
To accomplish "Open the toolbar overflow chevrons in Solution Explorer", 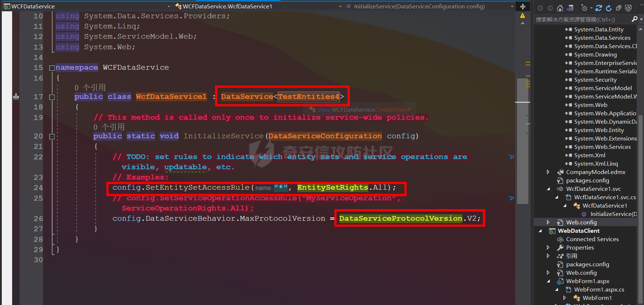I will [641, 5].
